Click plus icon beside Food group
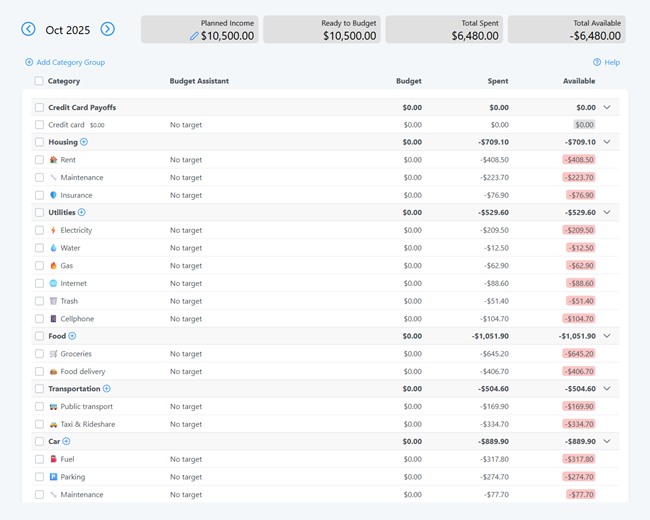The image size is (650, 520). [x=72, y=336]
